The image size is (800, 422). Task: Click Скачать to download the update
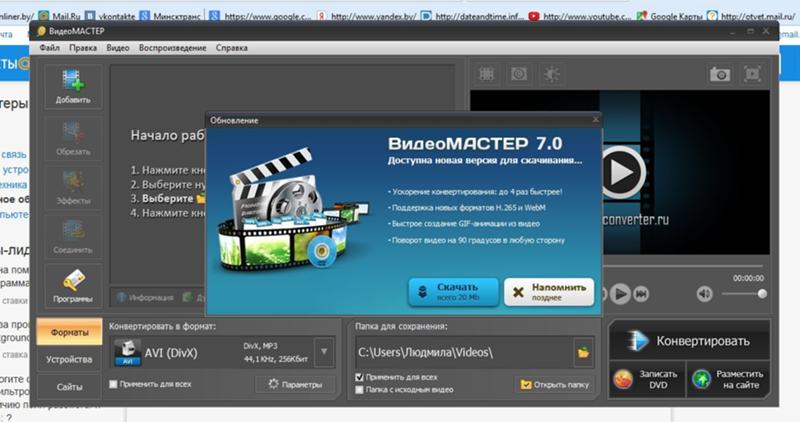coord(454,292)
